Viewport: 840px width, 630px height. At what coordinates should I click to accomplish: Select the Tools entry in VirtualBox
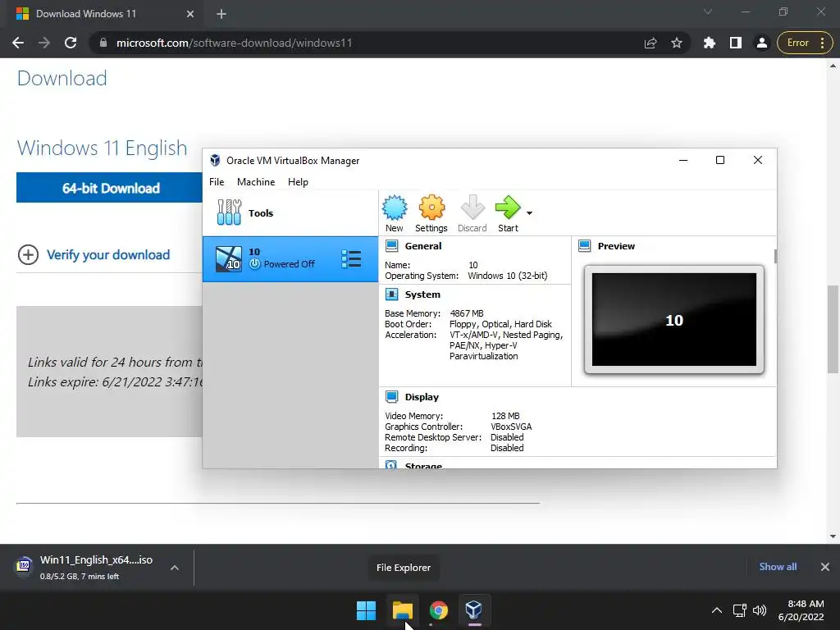[x=290, y=212]
